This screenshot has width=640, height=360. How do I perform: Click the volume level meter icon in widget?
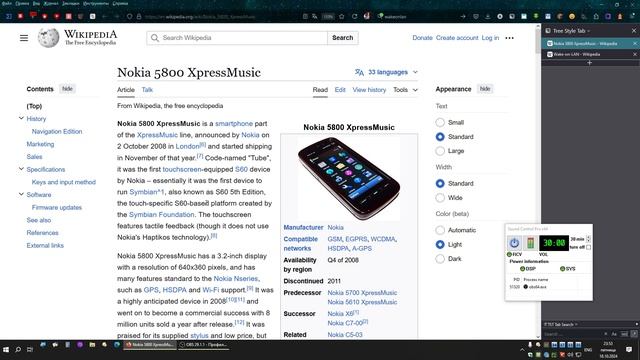click(530, 243)
